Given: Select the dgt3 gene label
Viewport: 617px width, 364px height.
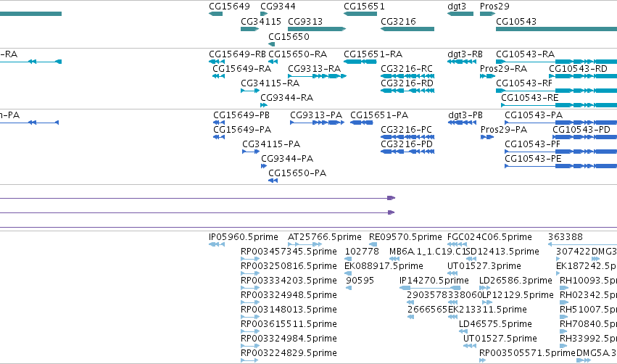Looking at the screenshot, I should pyautogui.click(x=457, y=7).
